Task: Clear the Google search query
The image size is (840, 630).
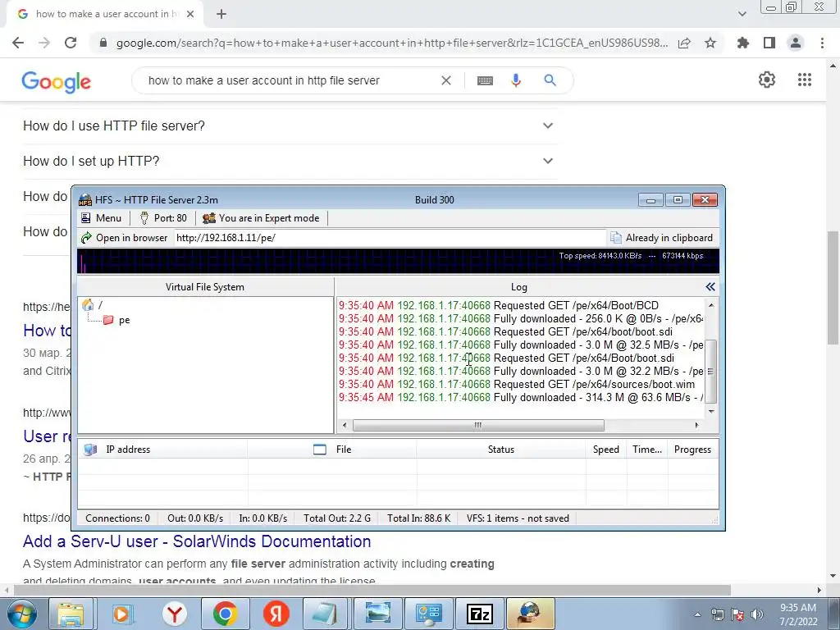Action: point(445,80)
